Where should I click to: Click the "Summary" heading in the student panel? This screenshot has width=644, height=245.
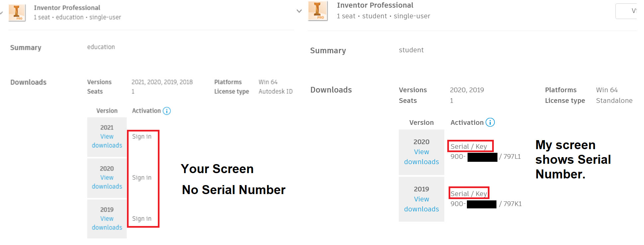point(328,51)
